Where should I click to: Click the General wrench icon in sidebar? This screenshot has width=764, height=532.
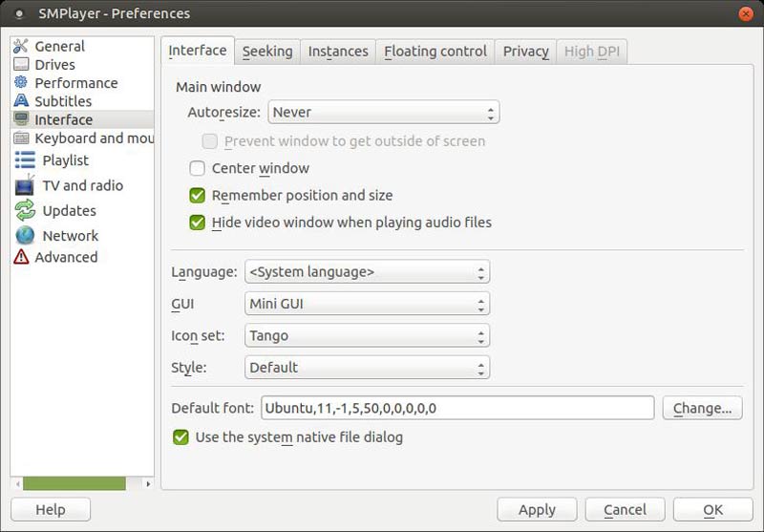[x=21, y=46]
